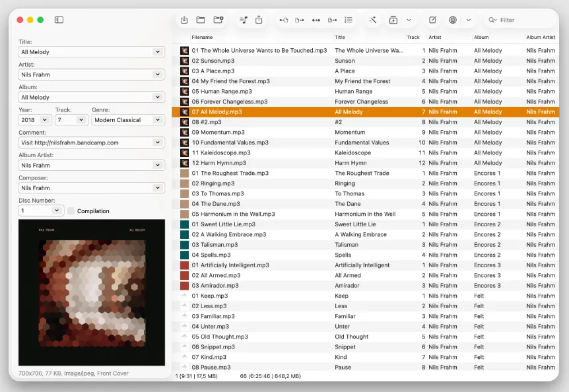Sort by Track column header
Viewport: 569px width, 392px height.
(x=413, y=38)
